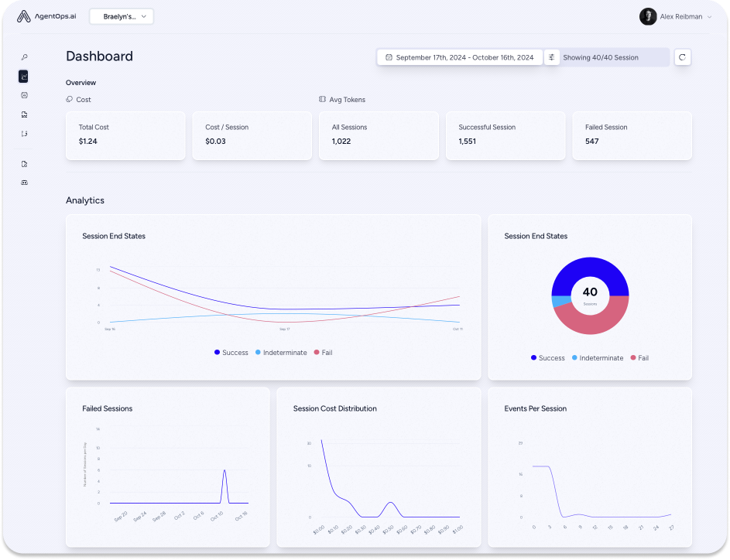Image resolution: width=730 pixels, height=560 pixels.
Task: Toggle Success series in the line chart legend
Action: point(231,353)
